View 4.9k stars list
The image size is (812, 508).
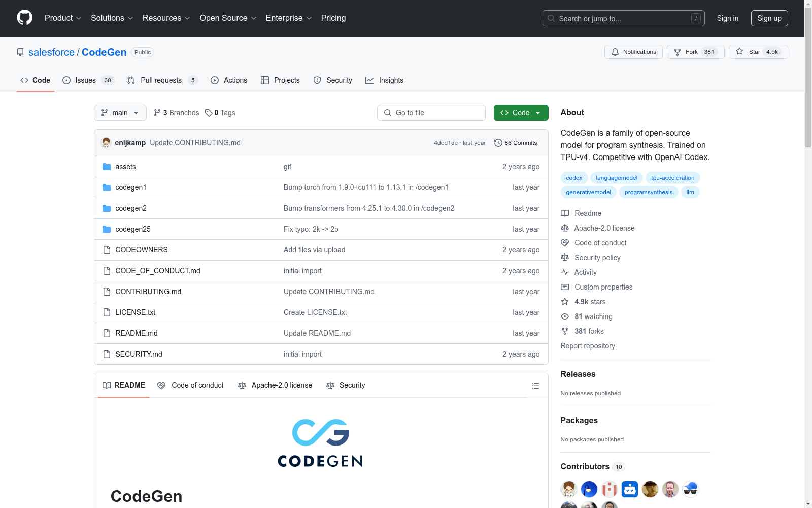click(584, 302)
